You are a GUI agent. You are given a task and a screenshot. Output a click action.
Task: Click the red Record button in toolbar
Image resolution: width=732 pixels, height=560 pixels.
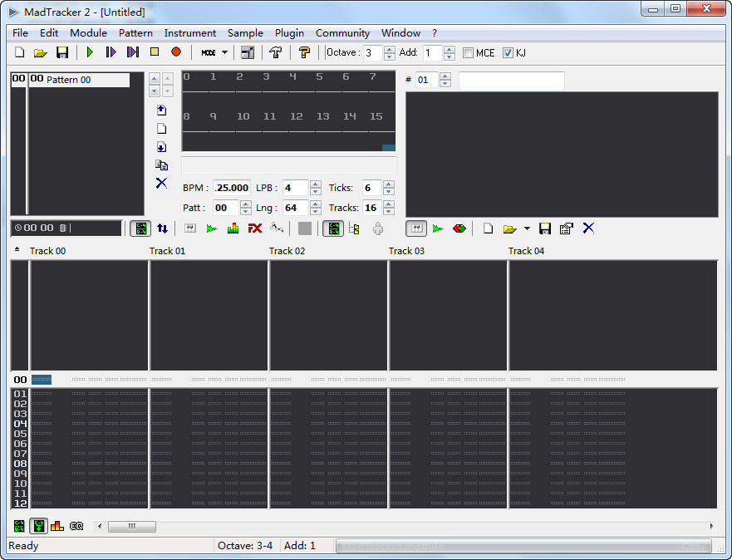click(x=176, y=52)
